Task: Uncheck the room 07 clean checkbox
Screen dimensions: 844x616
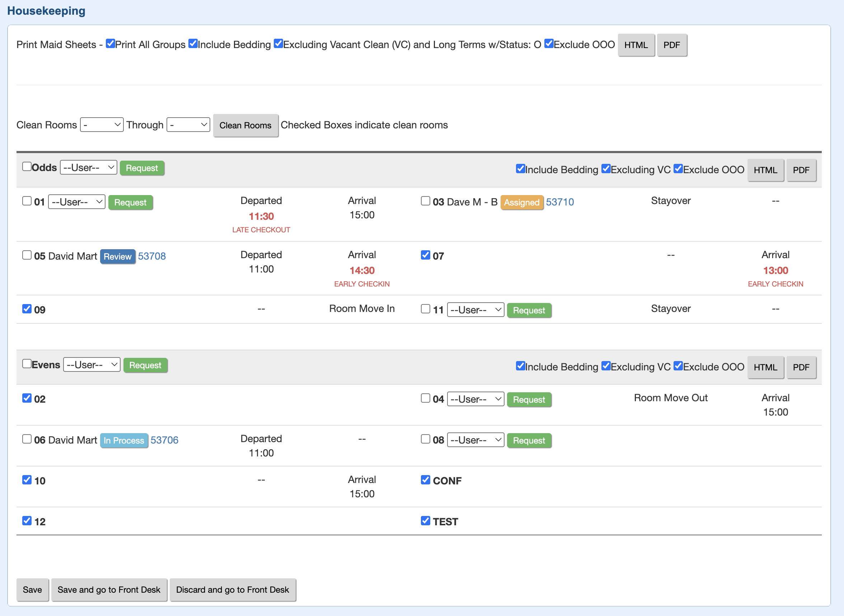Action: [425, 255]
